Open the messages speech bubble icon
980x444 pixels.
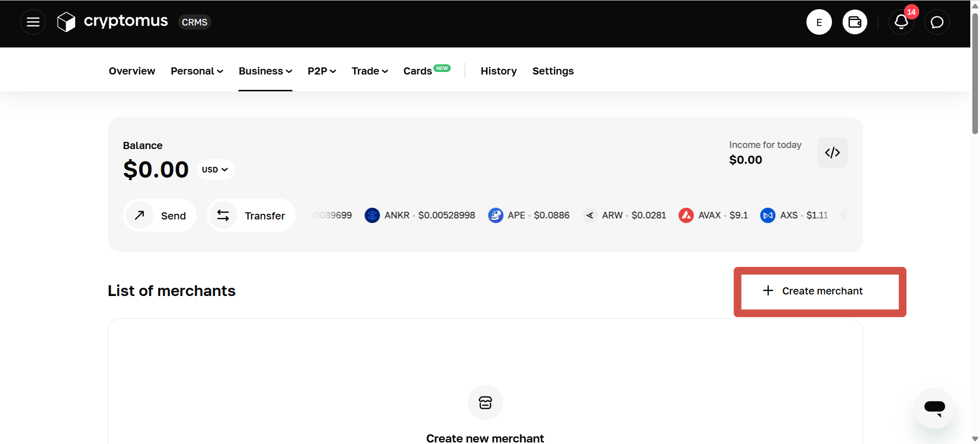click(x=937, y=22)
